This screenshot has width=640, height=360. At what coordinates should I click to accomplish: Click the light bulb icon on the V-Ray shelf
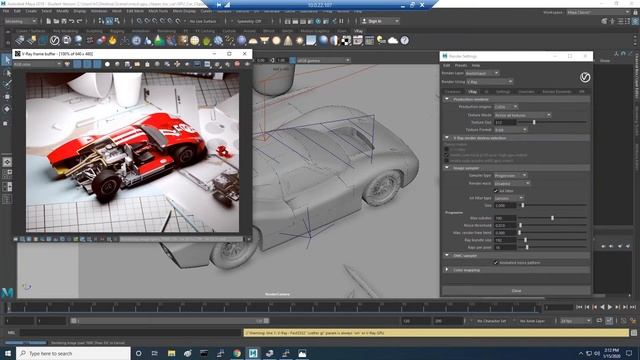tap(381, 40)
